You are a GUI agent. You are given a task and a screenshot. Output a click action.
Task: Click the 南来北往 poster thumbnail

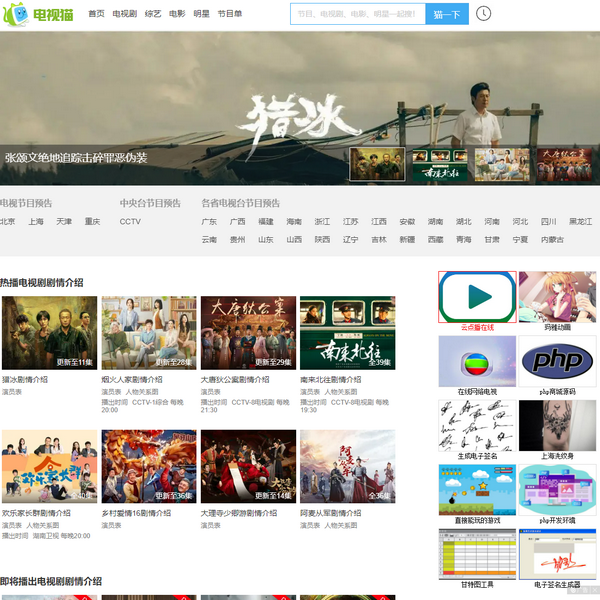pyautogui.click(x=348, y=333)
